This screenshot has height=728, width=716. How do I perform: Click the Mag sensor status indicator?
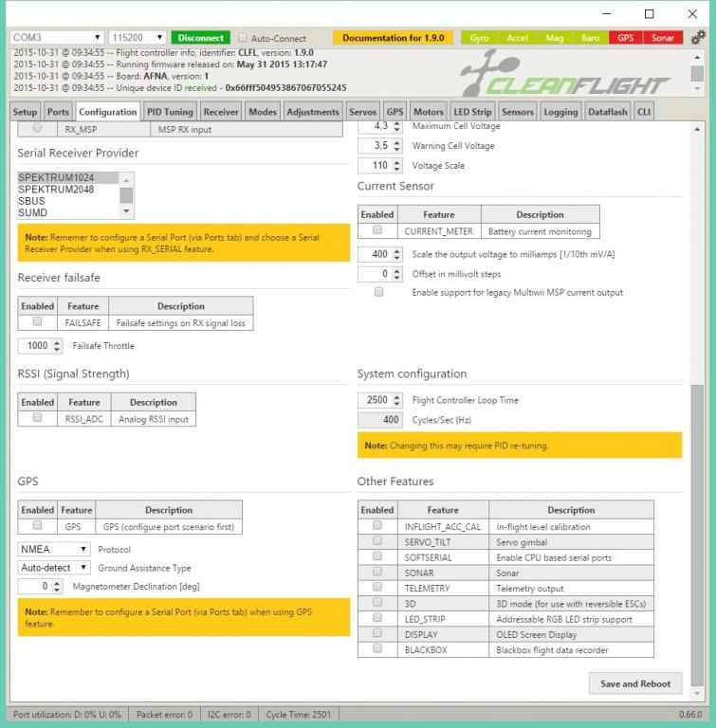point(554,38)
